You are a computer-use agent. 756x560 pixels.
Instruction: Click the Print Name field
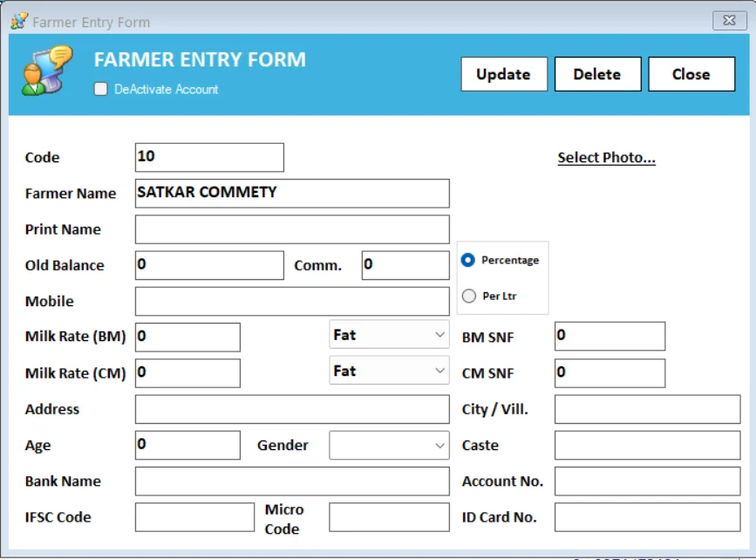[x=292, y=229]
